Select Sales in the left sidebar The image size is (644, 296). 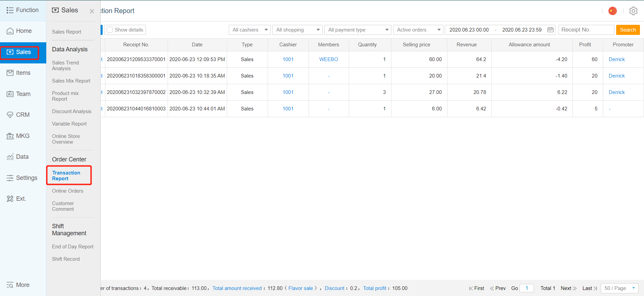tap(23, 52)
